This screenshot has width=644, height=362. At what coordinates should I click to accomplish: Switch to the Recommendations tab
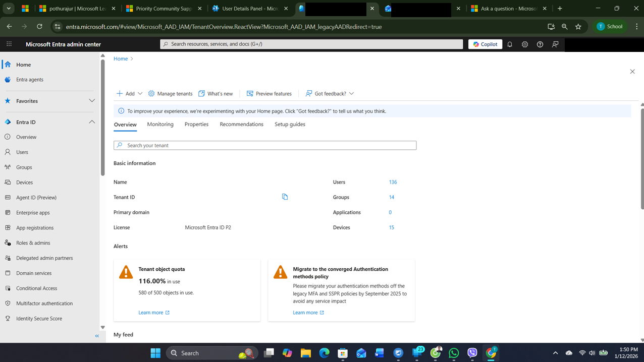point(241,125)
